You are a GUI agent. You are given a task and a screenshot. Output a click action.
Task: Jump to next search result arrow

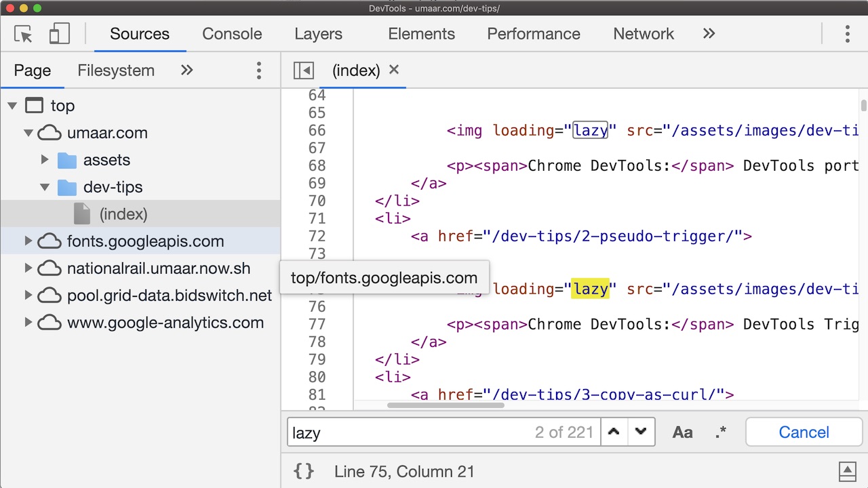click(641, 432)
